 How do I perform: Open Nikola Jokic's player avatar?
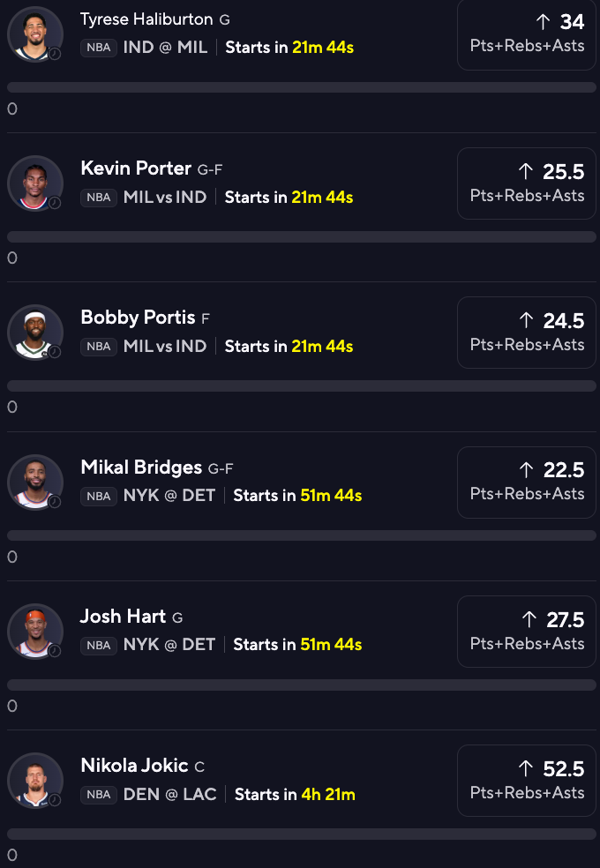(x=35, y=781)
